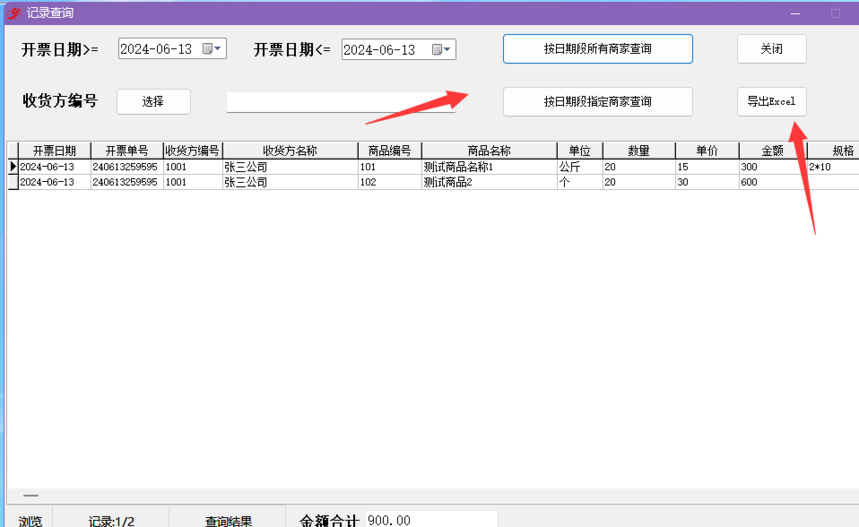Viewport: 859px width, 527px height.
Task: Click cell 测试商品2
Action: 489,182
